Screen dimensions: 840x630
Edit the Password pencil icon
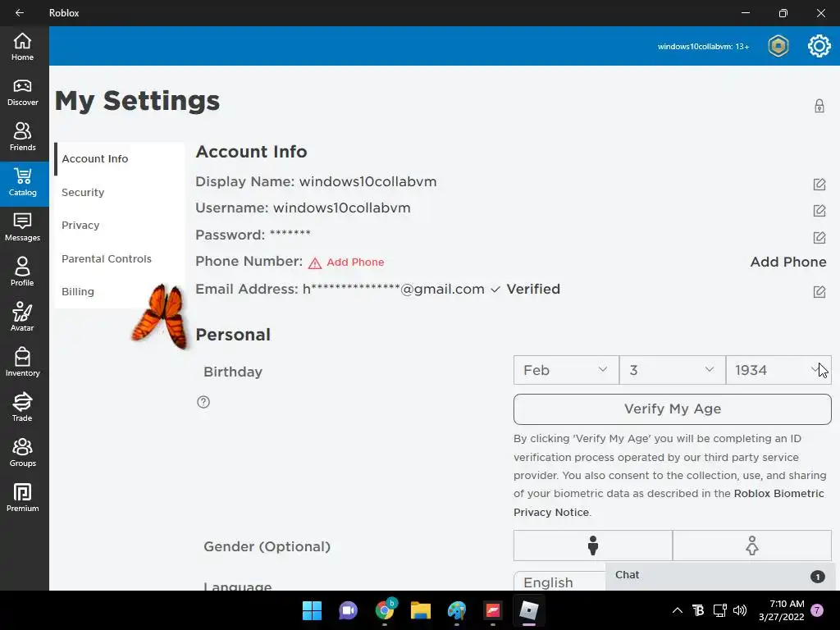tap(819, 237)
